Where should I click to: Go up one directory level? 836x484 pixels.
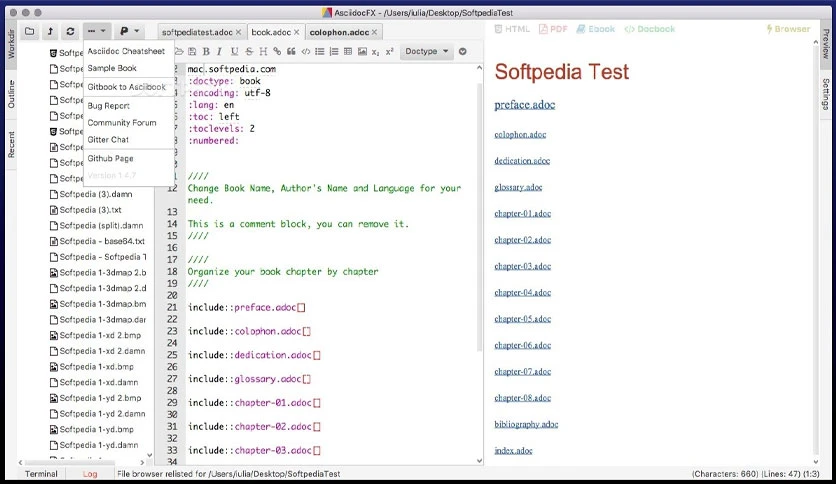(x=50, y=31)
